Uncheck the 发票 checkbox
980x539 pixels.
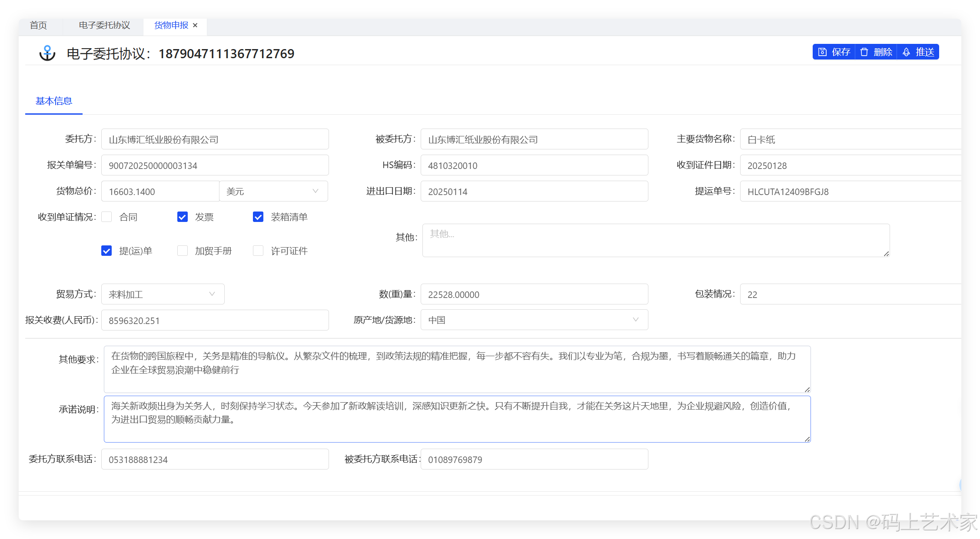[183, 217]
